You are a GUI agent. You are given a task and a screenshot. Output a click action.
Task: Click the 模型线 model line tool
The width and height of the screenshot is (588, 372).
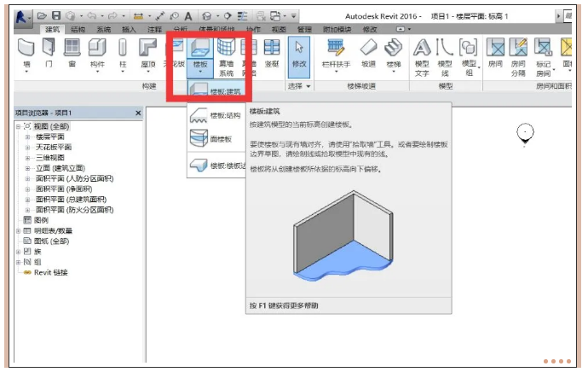(x=445, y=47)
